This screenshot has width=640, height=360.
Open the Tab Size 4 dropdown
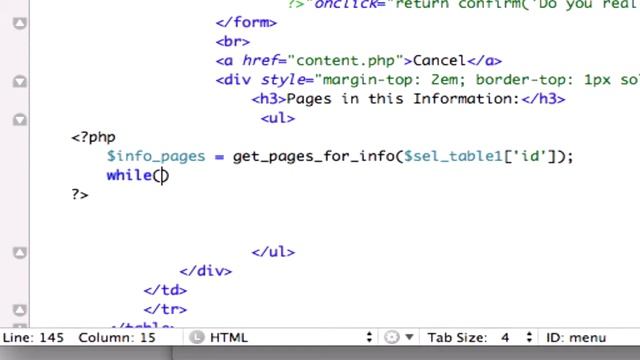coord(480,338)
